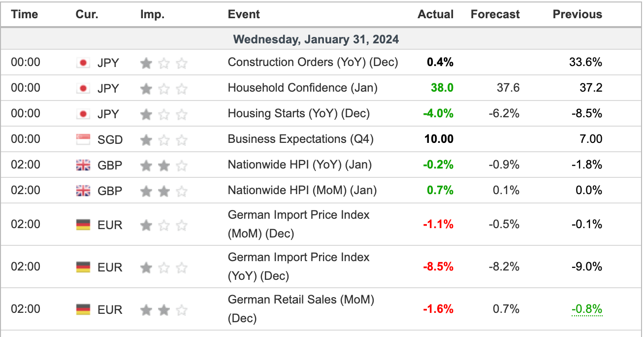This screenshot has height=337, width=644.
Task: Click the Japan flag beside Construction Orders
Action: pyautogui.click(x=83, y=63)
